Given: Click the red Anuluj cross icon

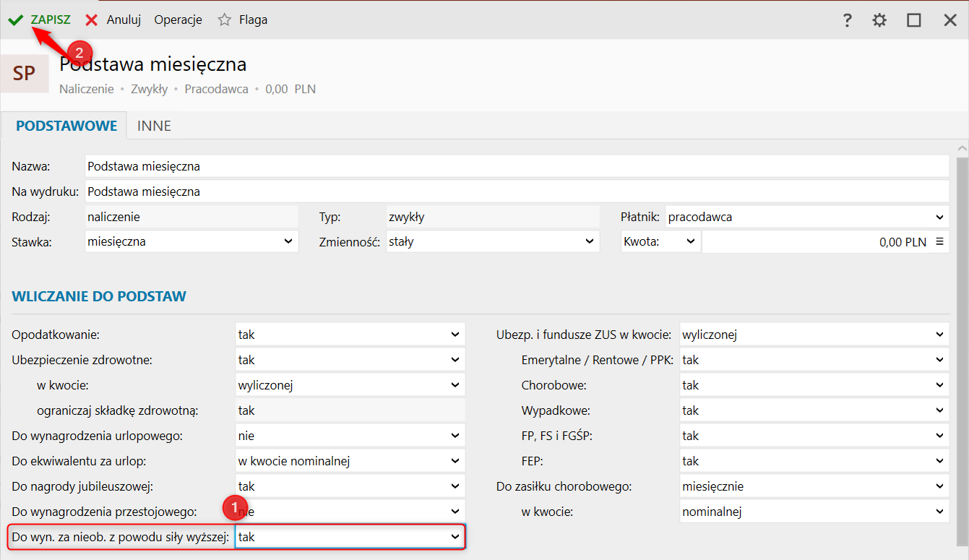Looking at the screenshot, I should coord(92,20).
